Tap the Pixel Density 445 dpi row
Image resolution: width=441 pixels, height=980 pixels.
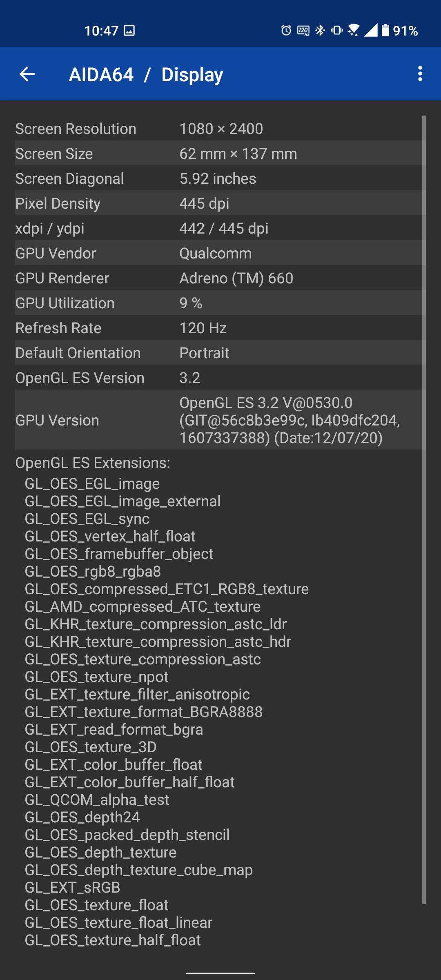[x=220, y=204]
